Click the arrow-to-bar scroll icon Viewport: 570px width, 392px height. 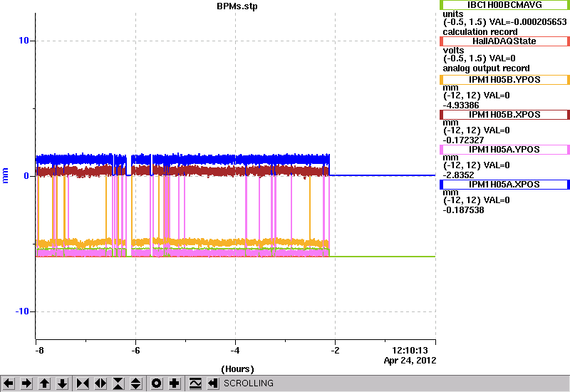click(213, 383)
